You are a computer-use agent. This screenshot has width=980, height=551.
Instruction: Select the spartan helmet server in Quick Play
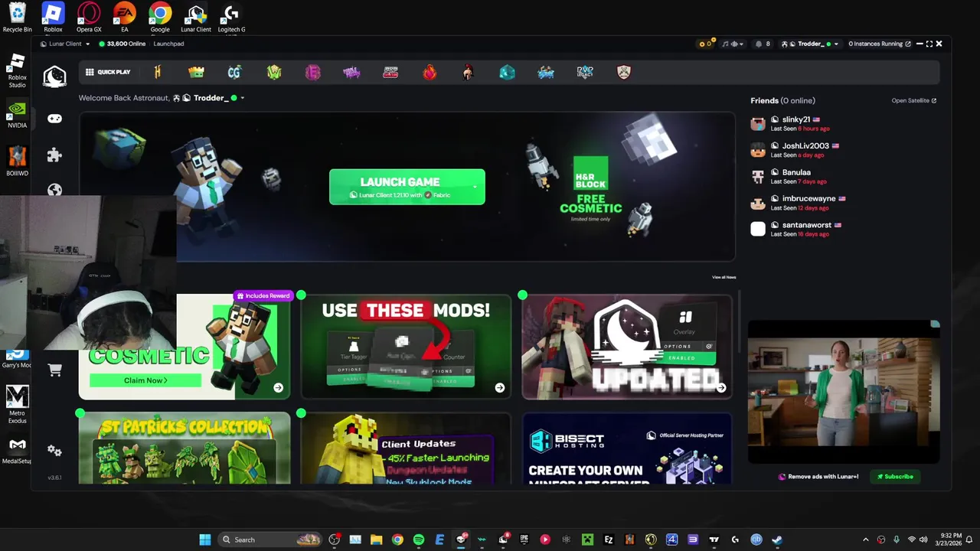[468, 72]
